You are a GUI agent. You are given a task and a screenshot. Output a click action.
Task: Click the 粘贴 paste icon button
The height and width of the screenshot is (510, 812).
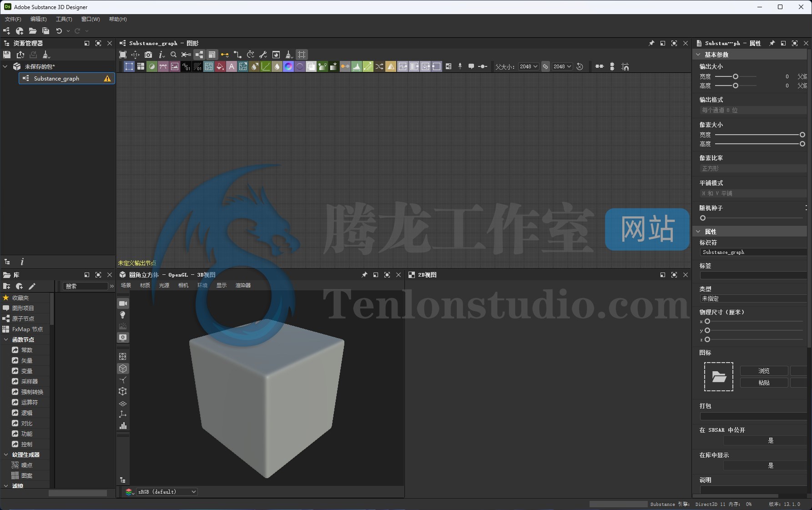[764, 383]
